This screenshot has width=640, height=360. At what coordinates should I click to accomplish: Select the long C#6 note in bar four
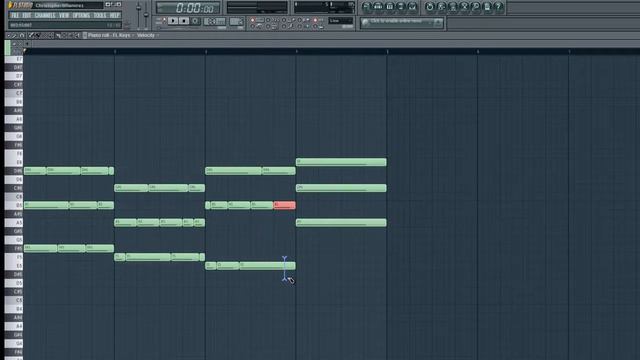click(341, 188)
